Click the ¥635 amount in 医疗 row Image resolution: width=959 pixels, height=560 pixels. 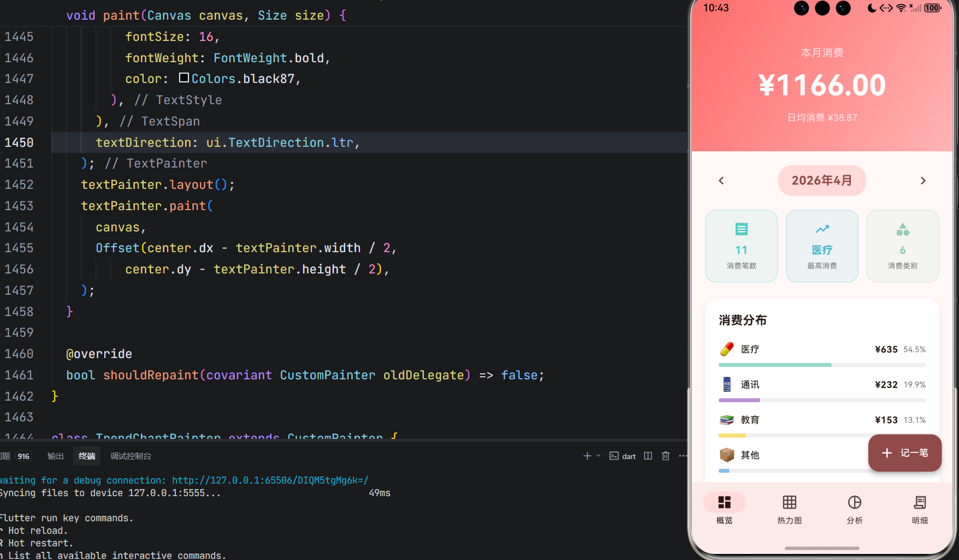[886, 349]
